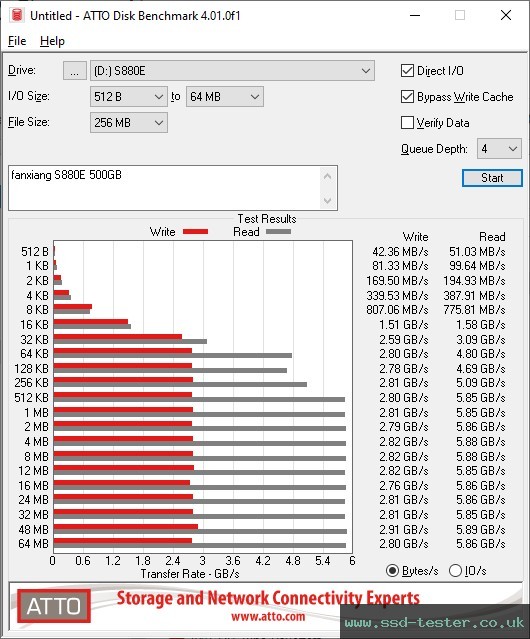Click the 42.36 MB/s write value
The height and width of the screenshot is (639, 530).
point(400,251)
